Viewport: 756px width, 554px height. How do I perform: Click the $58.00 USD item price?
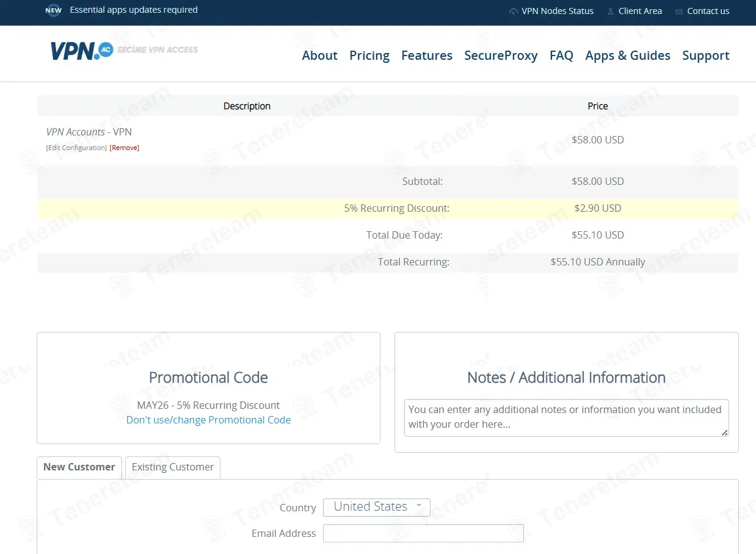pyautogui.click(x=598, y=140)
